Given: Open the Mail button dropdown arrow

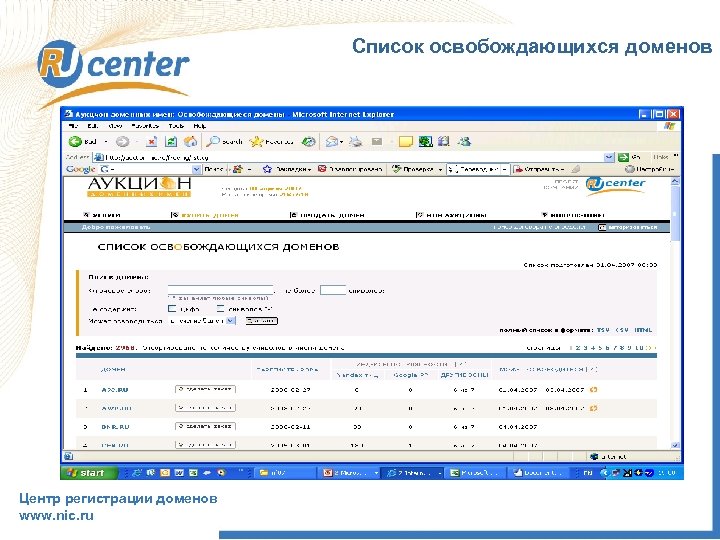Looking at the screenshot, I should point(342,141).
